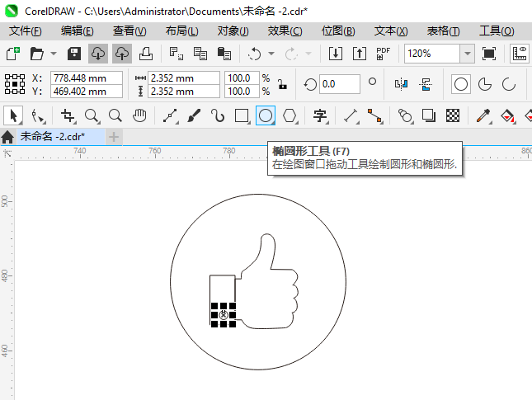Select the Freehand line tool
Viewport: 532px width, 400px height.
(170, 115)
